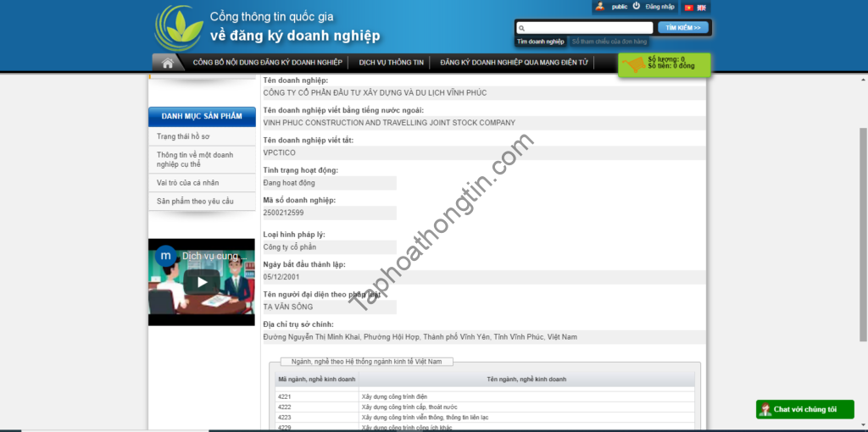Screen dimensions: 868x432
Task: Click the public account link
Action: click(x=620, y=7)
